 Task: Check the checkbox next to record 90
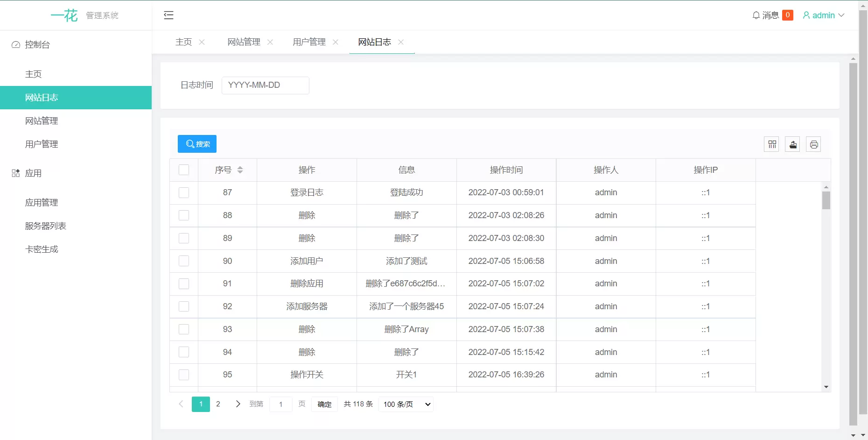click(x=184, y=261)
